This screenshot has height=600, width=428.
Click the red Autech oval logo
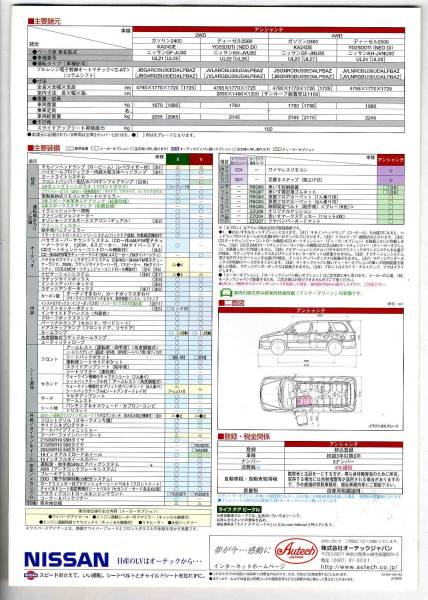pyautogui.click(x=296, y=551)
